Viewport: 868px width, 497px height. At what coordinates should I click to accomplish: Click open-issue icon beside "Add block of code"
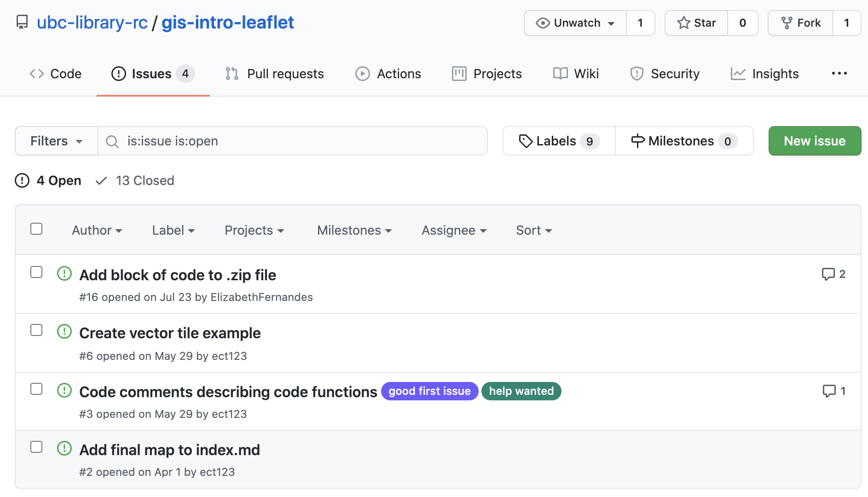64,273
